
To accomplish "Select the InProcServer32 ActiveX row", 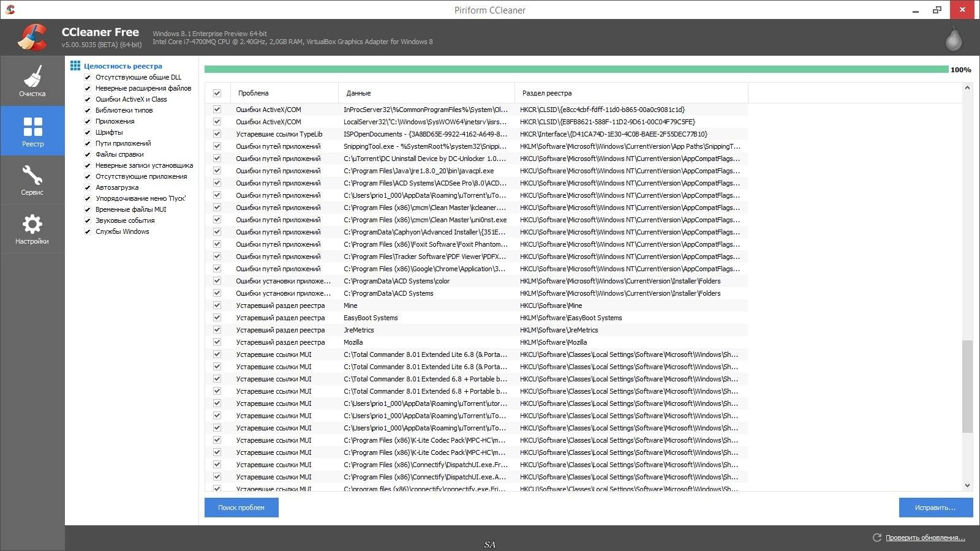I will point(477,110).
